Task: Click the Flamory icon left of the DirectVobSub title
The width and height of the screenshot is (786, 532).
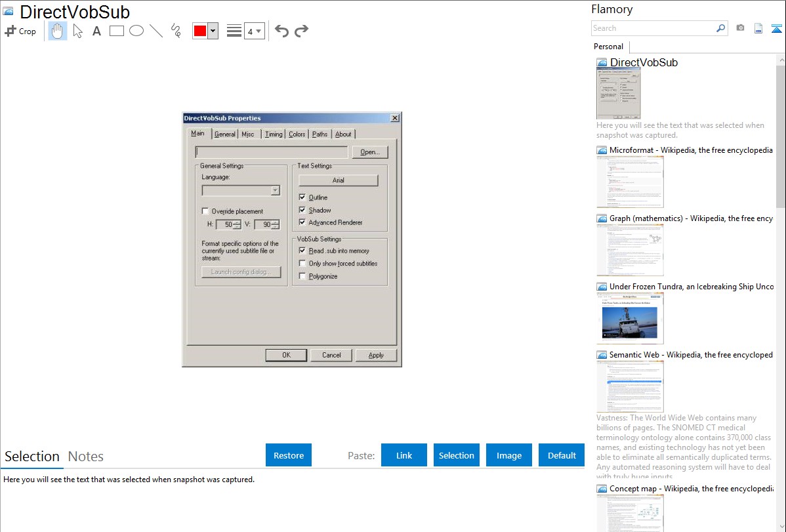Action: (8, 12)
